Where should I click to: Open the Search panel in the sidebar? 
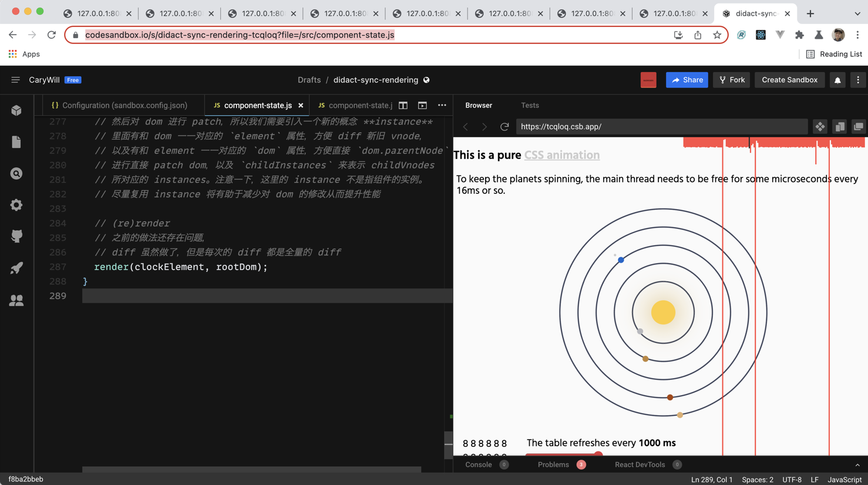[x=16, y=173]
